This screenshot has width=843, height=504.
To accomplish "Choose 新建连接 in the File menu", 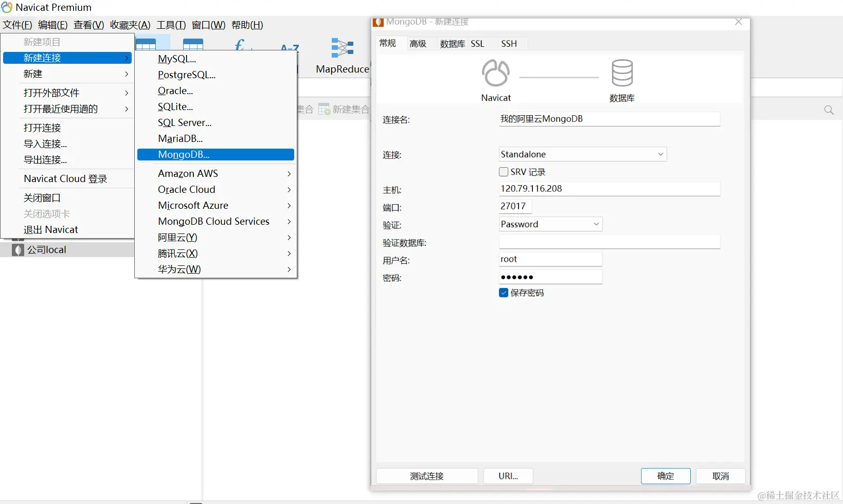I will tap(67, 58).
